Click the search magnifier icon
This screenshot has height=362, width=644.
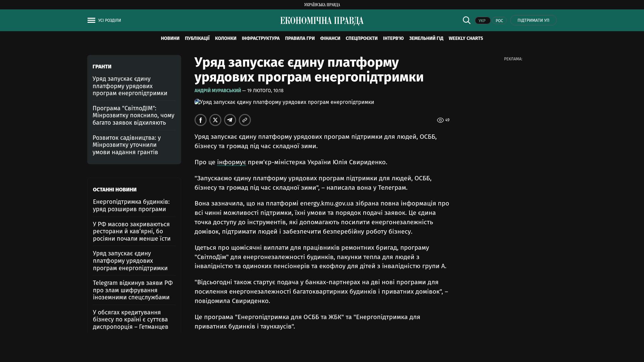click(x=467, y=20)
